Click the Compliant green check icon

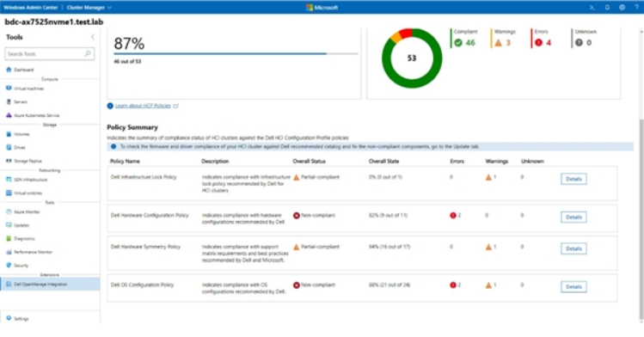pos(458,43)
